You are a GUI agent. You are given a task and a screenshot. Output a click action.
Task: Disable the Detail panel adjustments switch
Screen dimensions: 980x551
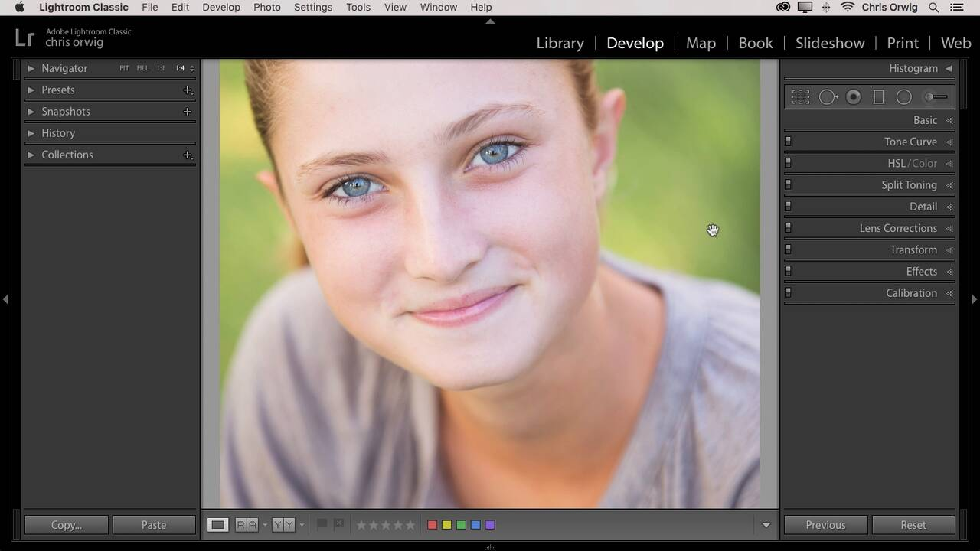tap(788, 207)
